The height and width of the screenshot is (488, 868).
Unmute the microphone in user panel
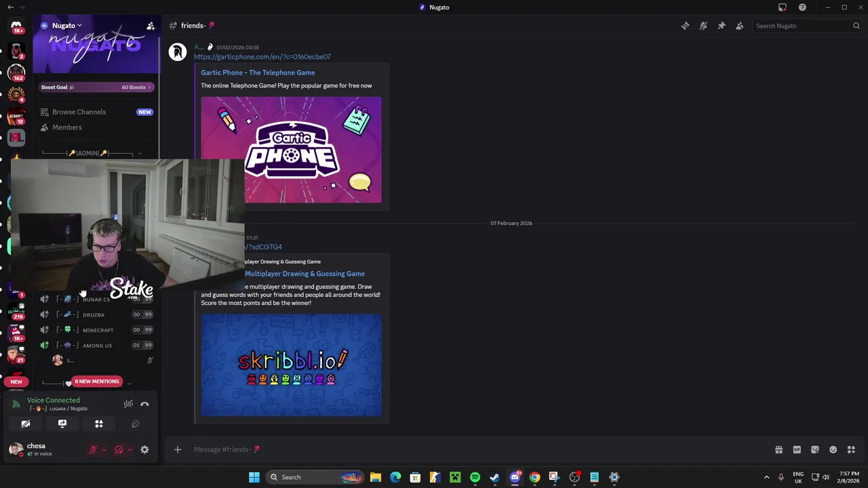click(94, 449)
